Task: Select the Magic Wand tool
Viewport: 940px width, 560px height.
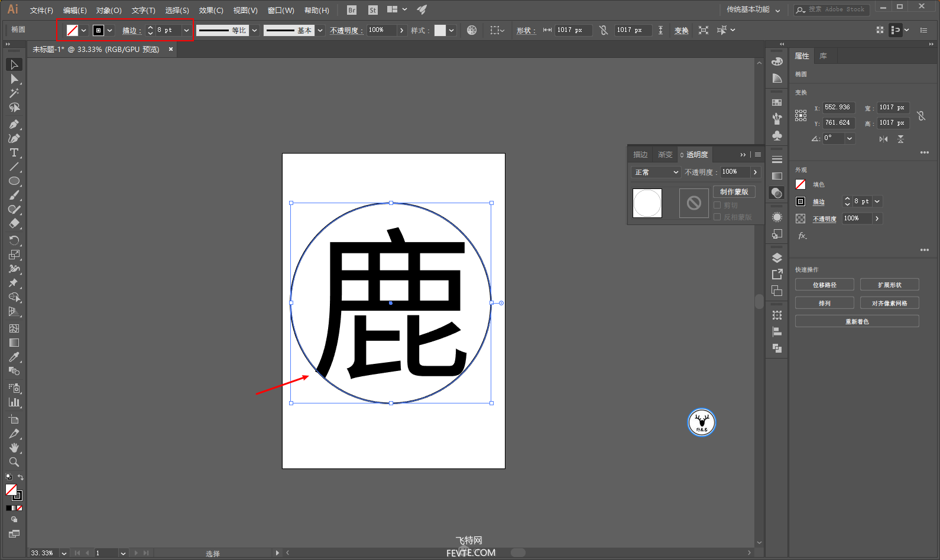Action: click(x=14, y=93)
